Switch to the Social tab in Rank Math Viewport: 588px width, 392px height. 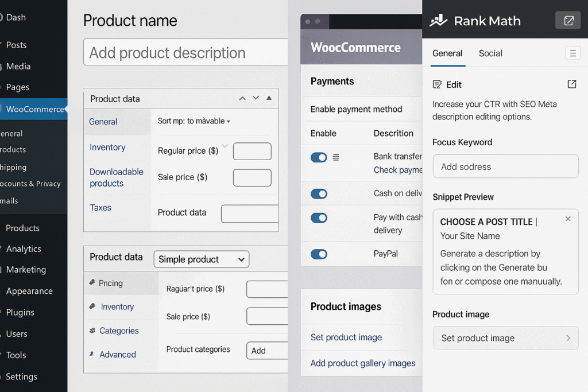490,53
